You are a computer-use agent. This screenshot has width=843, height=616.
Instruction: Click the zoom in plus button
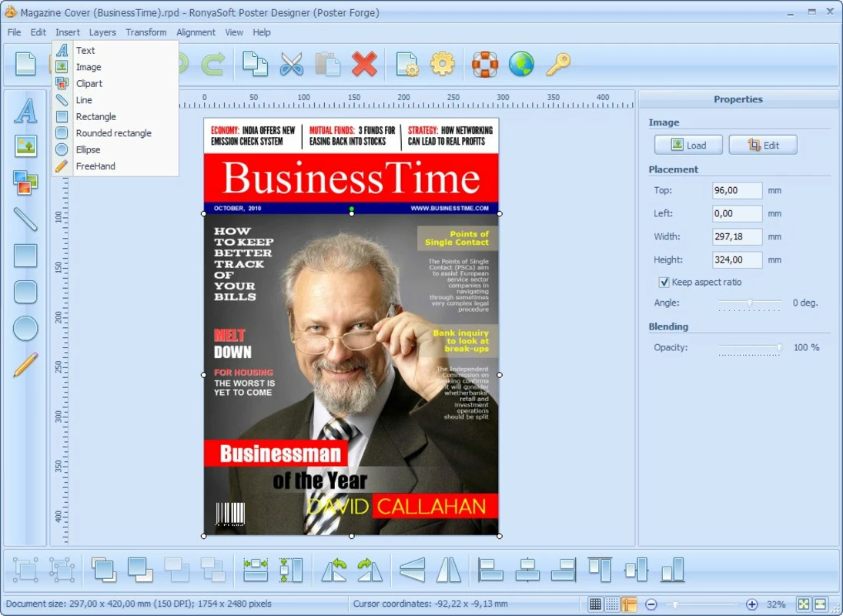[751, 604]
